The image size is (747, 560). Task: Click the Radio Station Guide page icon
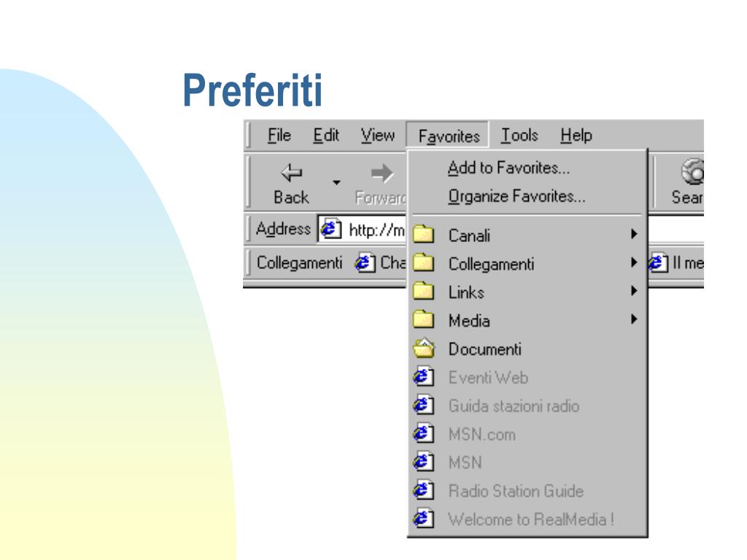(x=421, y=491)
